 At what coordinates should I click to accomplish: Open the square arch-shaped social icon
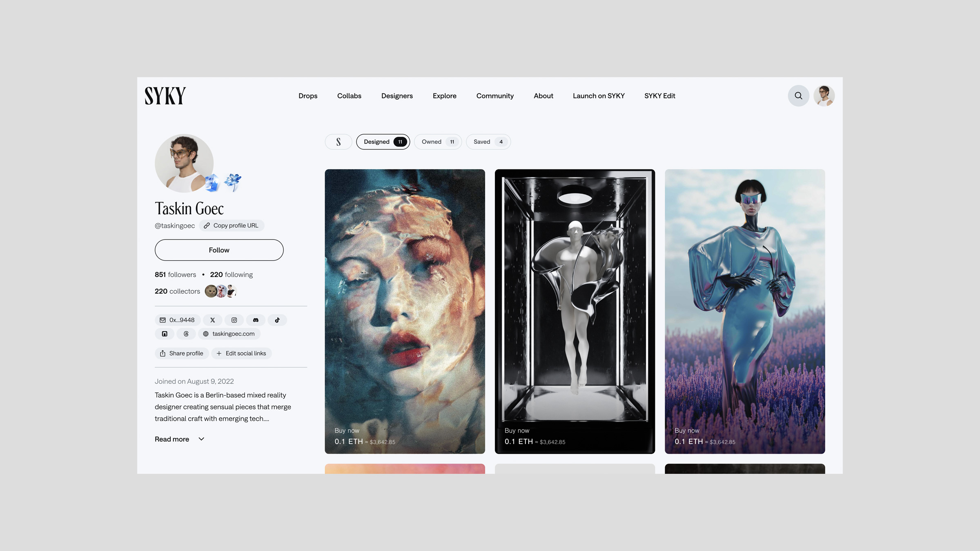[165, 334]
